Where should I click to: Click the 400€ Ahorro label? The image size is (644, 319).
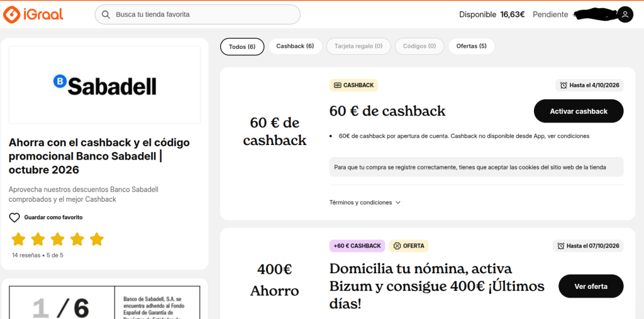[x=275, y=280]
